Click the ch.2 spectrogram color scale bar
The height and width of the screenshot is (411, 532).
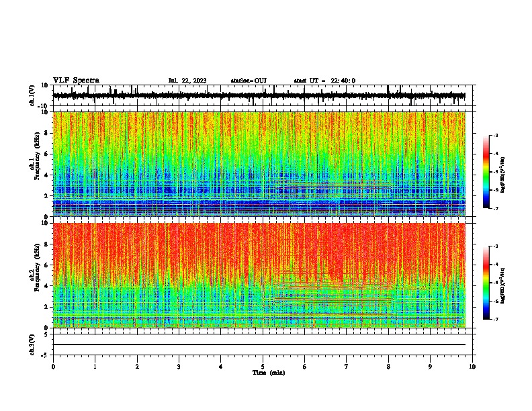(486, 283)
